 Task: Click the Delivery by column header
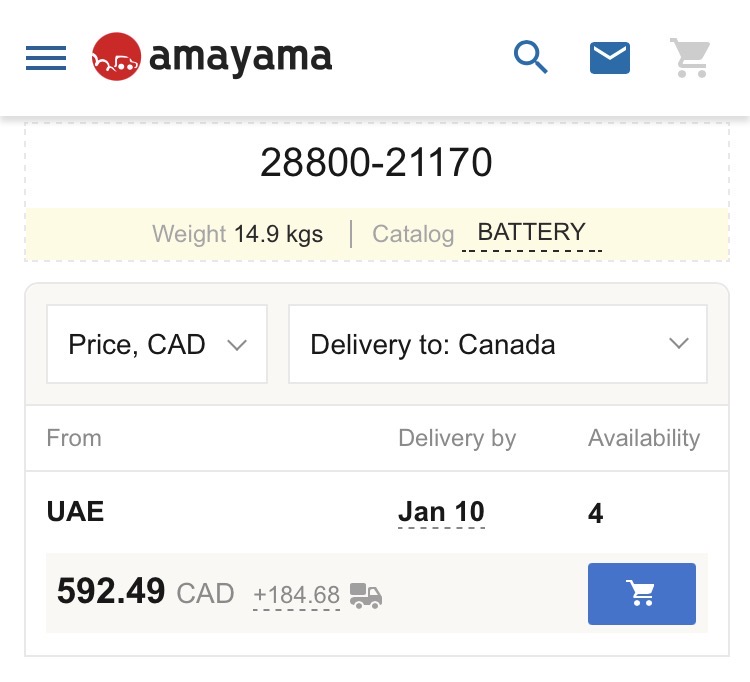[457, 438]
